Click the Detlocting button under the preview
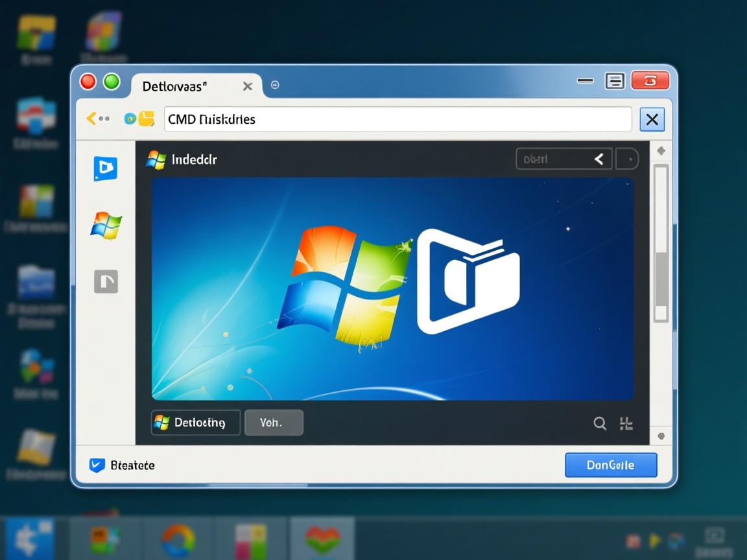 pyautogui.click(x=196, y=423)
